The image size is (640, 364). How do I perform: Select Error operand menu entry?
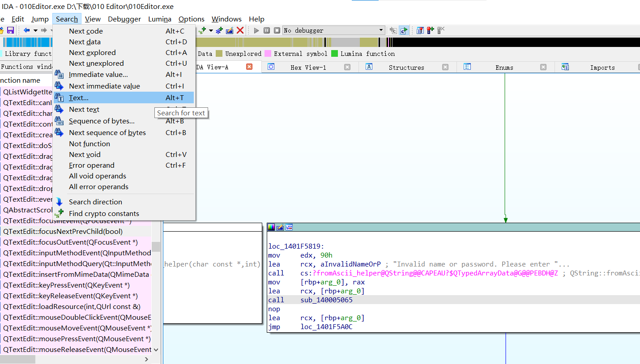(124, 165)
